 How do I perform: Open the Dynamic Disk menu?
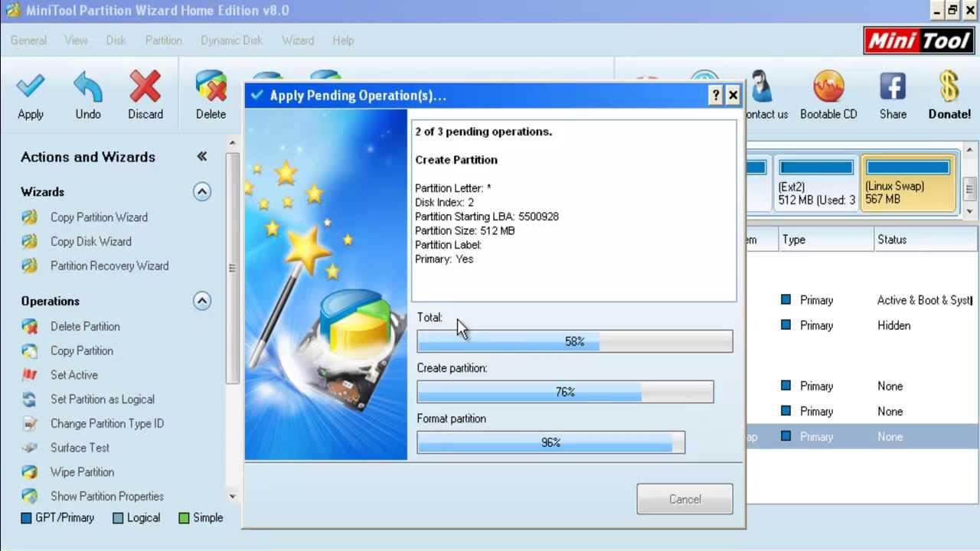(x=232, y=41)
